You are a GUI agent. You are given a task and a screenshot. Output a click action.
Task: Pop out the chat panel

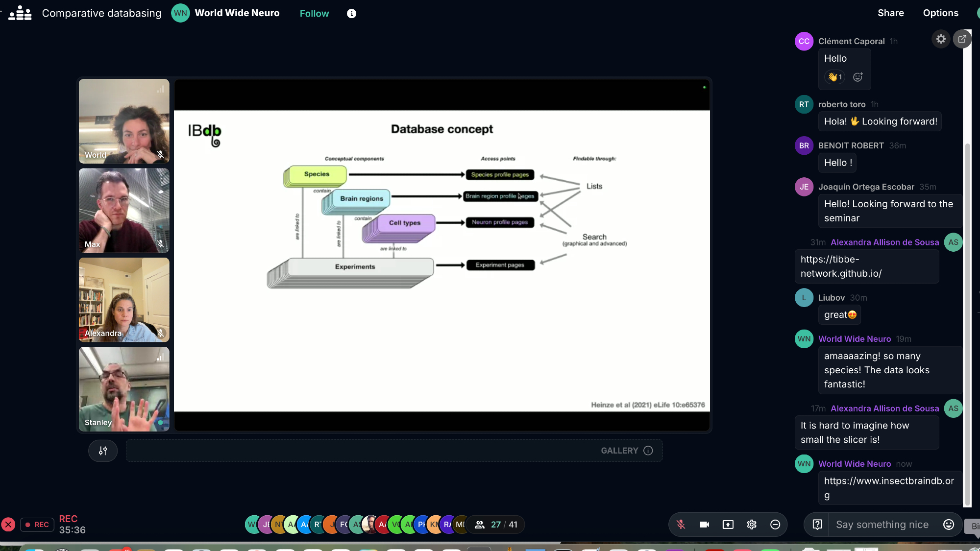click(962, 39)
